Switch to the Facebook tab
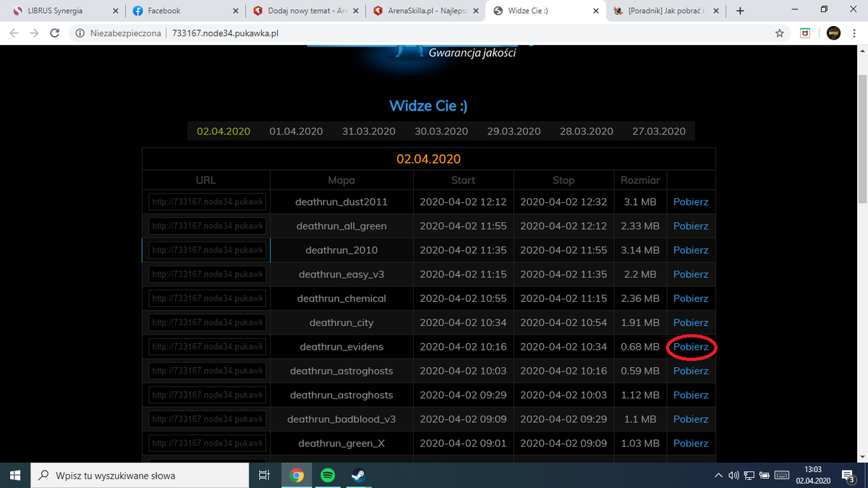The image size is (868, 488). click(x=184, y=11)
